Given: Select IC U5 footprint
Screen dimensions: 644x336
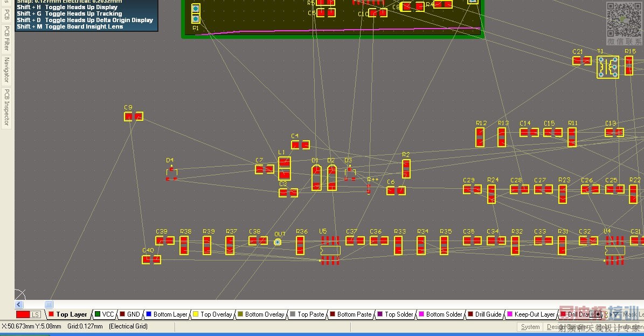Looking at the screenshot, I should tap(331, 250).
